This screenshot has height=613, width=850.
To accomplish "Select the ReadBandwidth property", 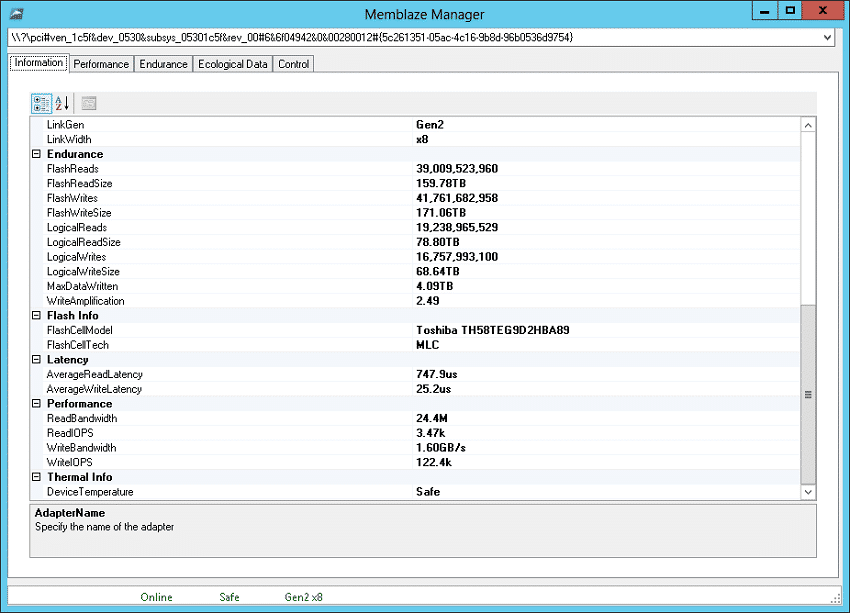I will 415,418.
